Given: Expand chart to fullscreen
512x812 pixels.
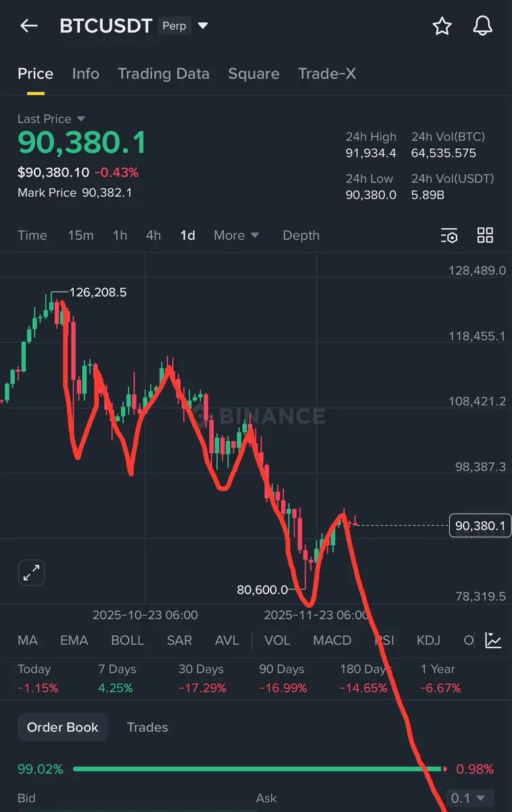Looking at the screenshot, I should pos(31,573).
